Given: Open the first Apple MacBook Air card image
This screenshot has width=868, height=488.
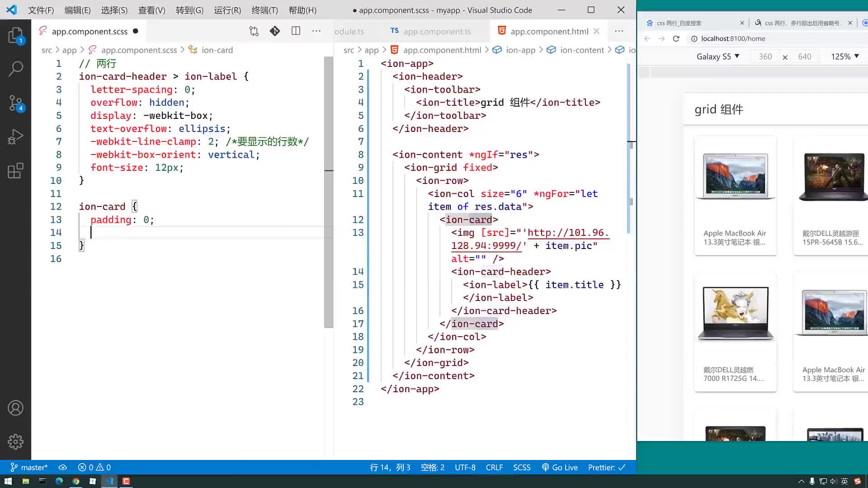Looking at the screenshot, I should click(736, 176).
